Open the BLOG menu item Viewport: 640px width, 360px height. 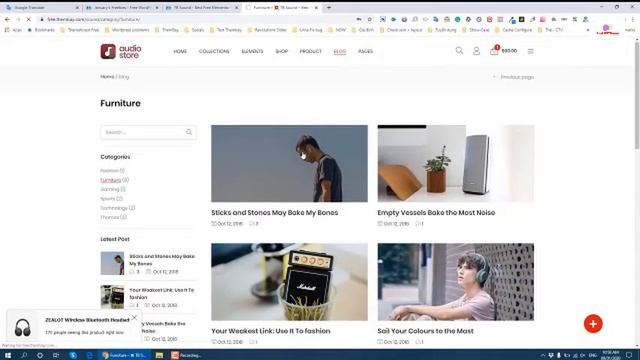coord(340,51)
